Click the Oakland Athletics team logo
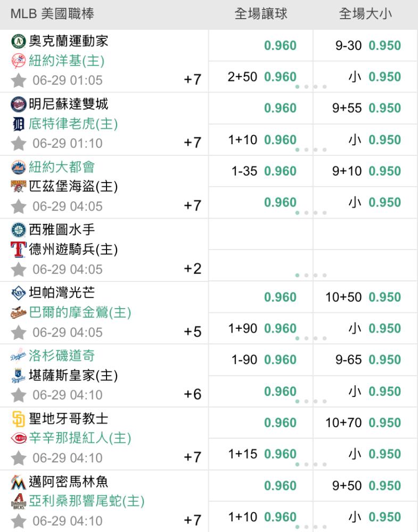This screenshot has height=532, width=418. point(18,41)
